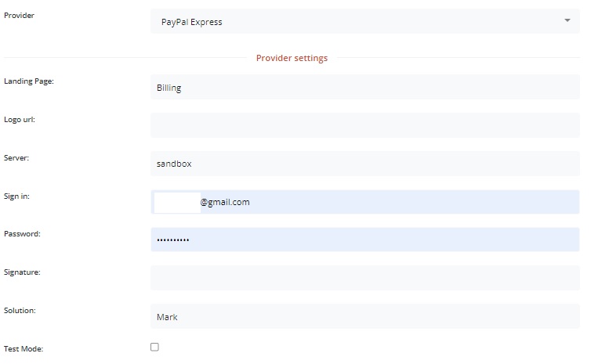Click the Provider label text
Screen dimensions: 591x364
click(x=20, y=16)
